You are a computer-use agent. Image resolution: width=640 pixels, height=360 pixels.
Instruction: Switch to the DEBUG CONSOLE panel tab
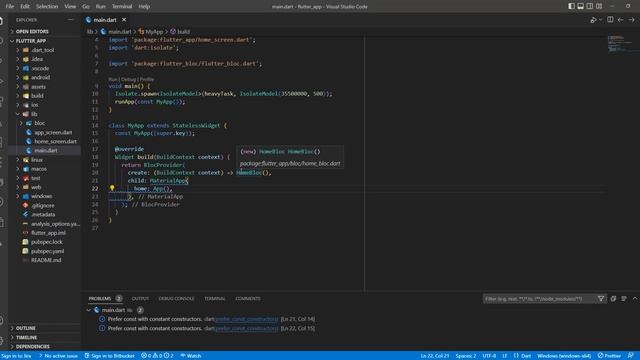point(176,299)
